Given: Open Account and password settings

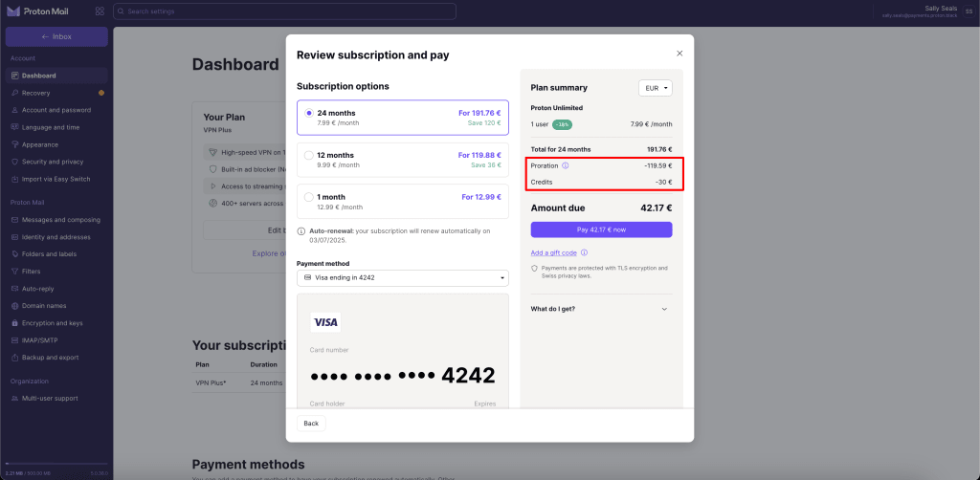Looking at the screenshot, I should [56, 110].
